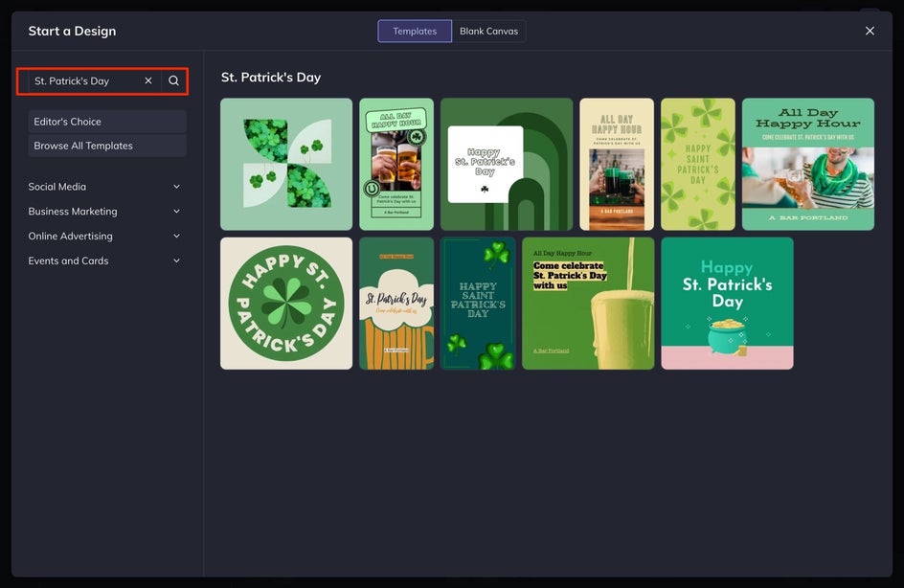Choose the circular Happy St. Patrick's Day badge template

(286, 304)
